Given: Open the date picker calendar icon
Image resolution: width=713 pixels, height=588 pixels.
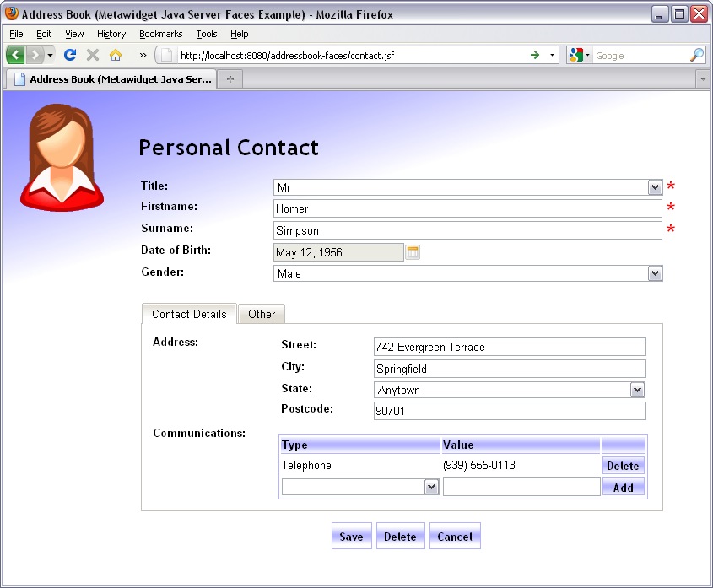Looking at the screenshot, I should [412, 251].
